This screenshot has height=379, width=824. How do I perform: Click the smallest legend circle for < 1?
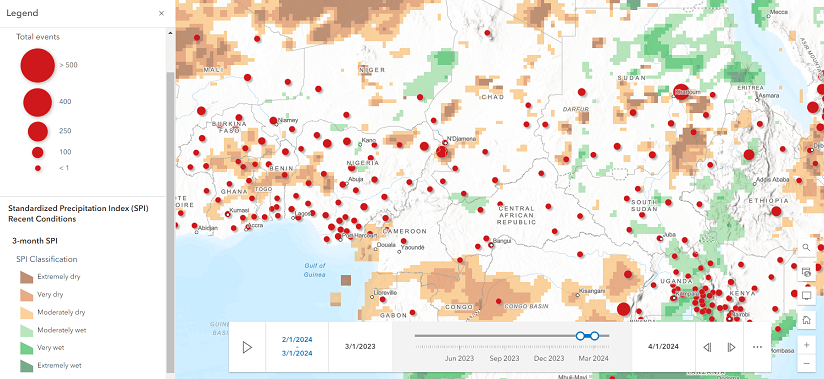37,168
